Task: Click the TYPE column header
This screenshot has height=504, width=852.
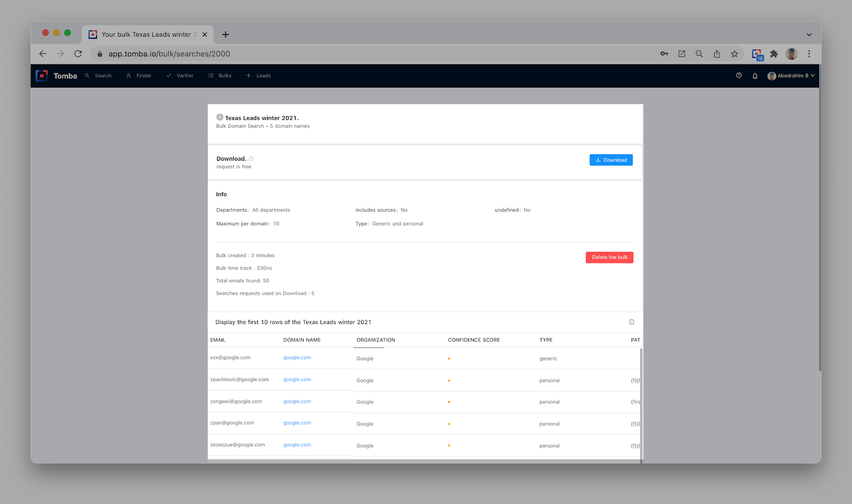Action: [x=546, y=340]
